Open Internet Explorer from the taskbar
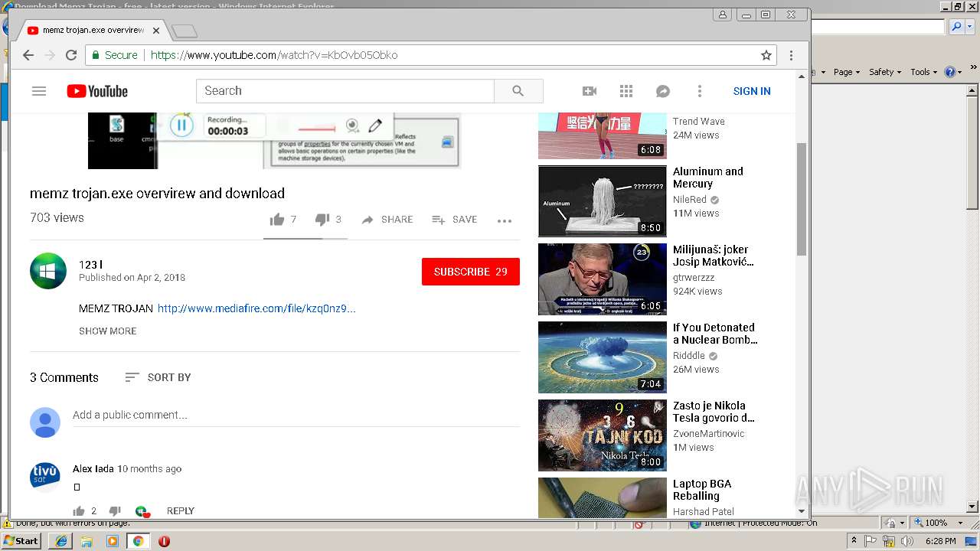This screenshot has width=980, height=551. 61,541
